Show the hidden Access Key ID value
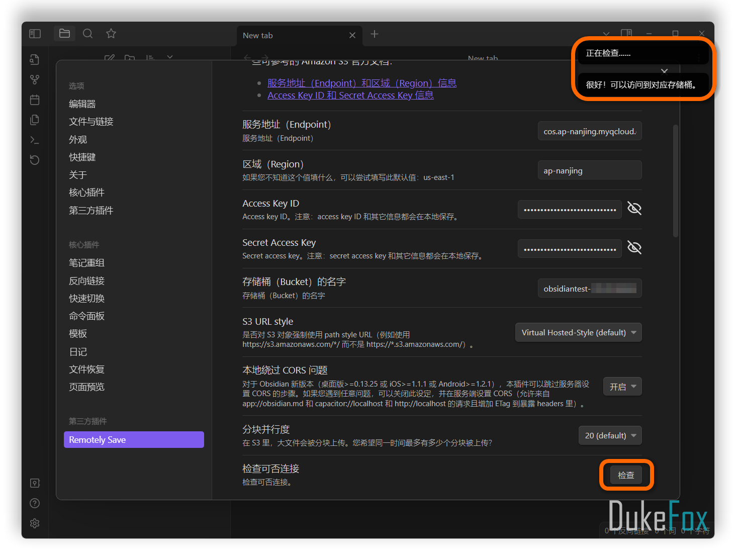 tap(634, 209)
